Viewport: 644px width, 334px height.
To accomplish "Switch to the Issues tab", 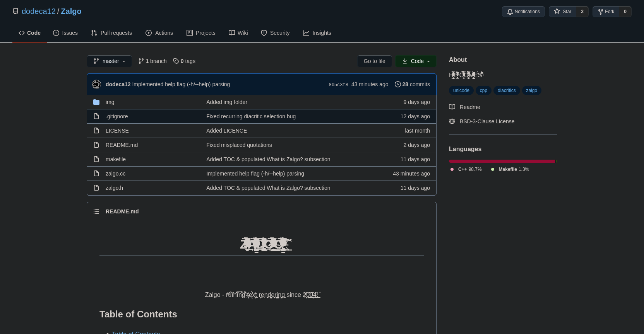I will coord(65,33).
